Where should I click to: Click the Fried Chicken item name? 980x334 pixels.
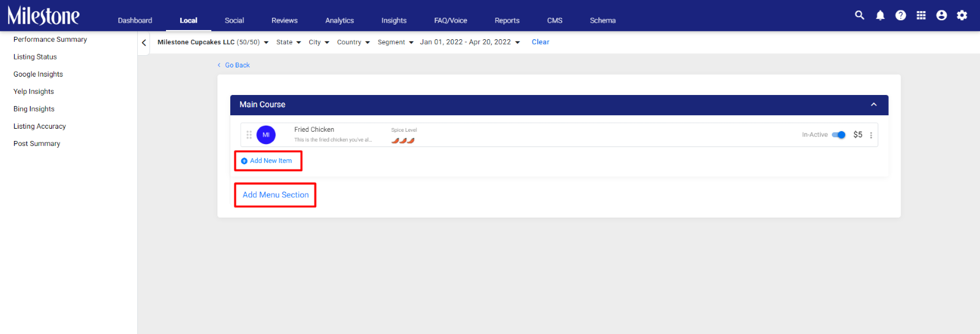[x=314, y=130]
